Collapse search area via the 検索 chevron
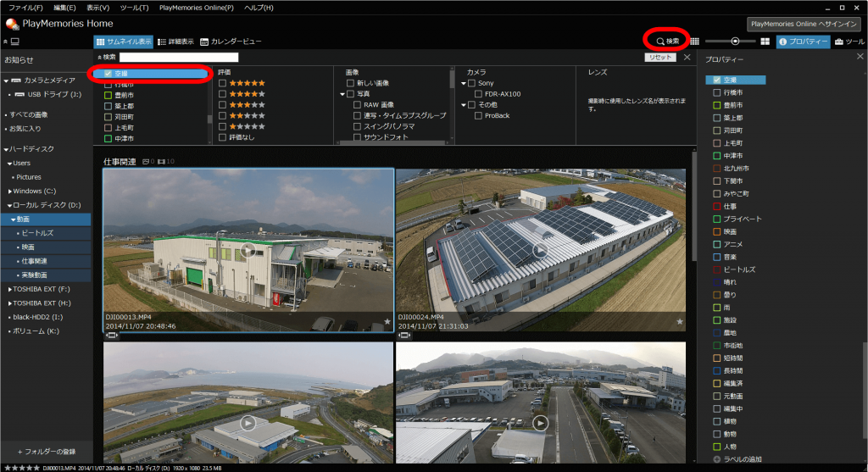Screen dimensions: 868x472 (100, 57)
